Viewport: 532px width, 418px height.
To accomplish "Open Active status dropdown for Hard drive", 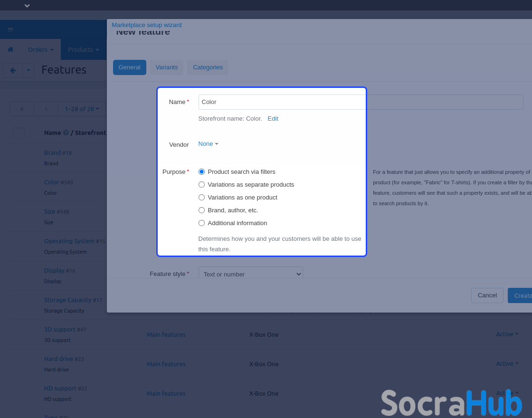I will 507,364.
